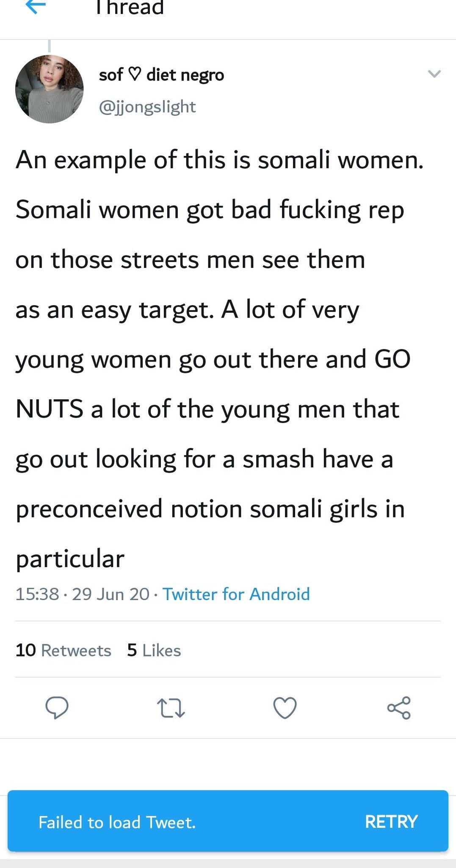Retweet this tweet using the arrows icon
Viewport: 456px width, 868px height.
pyautogui.click(x=171, y=708)
